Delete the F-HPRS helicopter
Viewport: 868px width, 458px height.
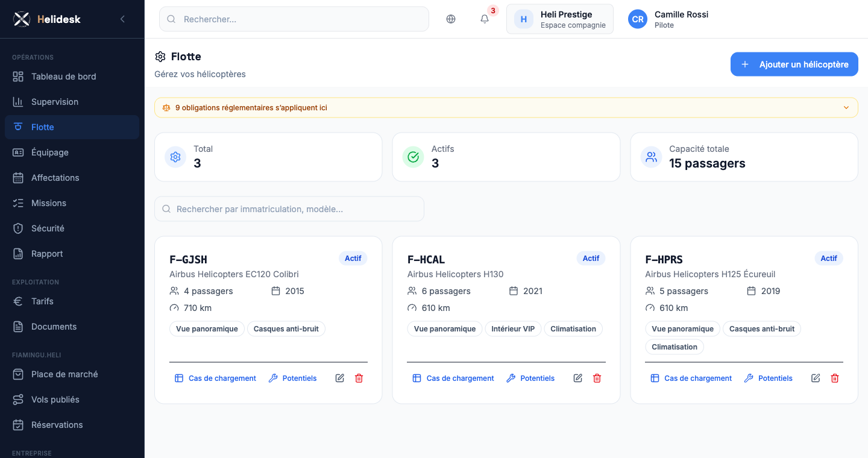tap(835, 378)
